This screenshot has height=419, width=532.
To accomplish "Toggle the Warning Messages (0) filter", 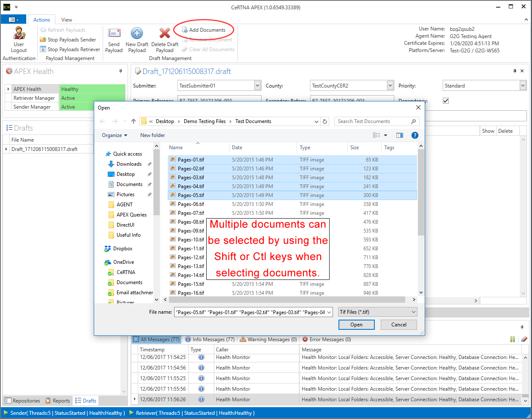I will tap(268, 340).
